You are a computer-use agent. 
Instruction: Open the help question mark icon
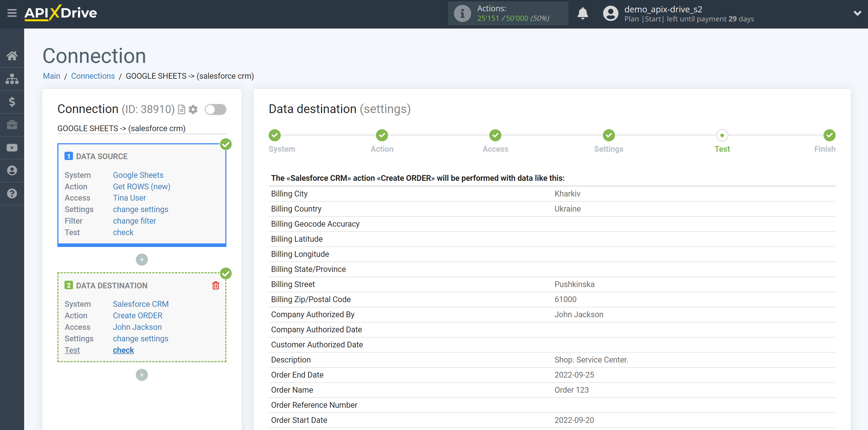tap(12, 193)
